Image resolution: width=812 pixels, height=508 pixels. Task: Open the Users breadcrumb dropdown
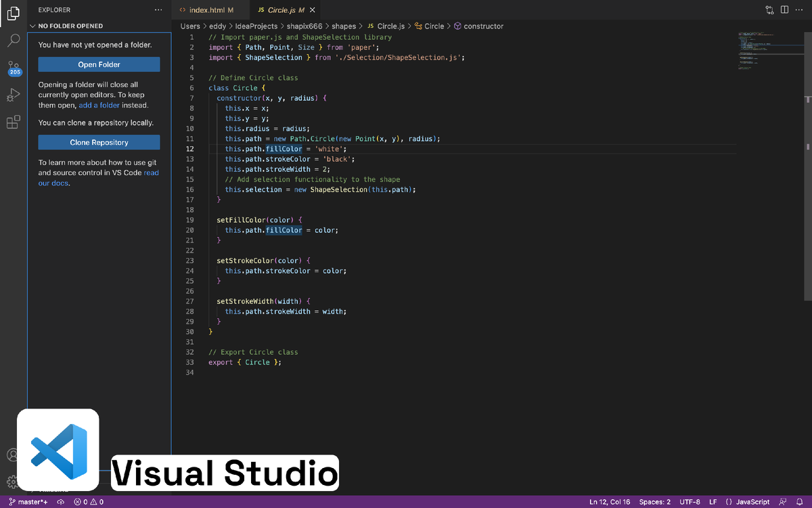point(190,26)
